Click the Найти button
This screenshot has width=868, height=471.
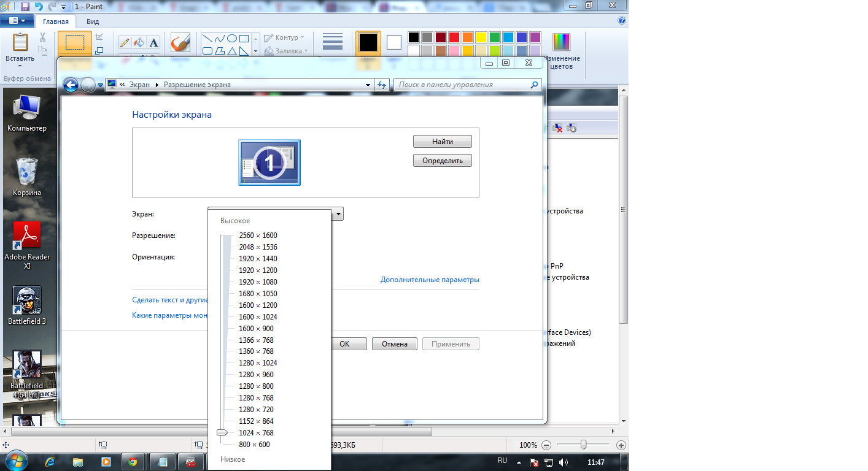click(443, 142)
